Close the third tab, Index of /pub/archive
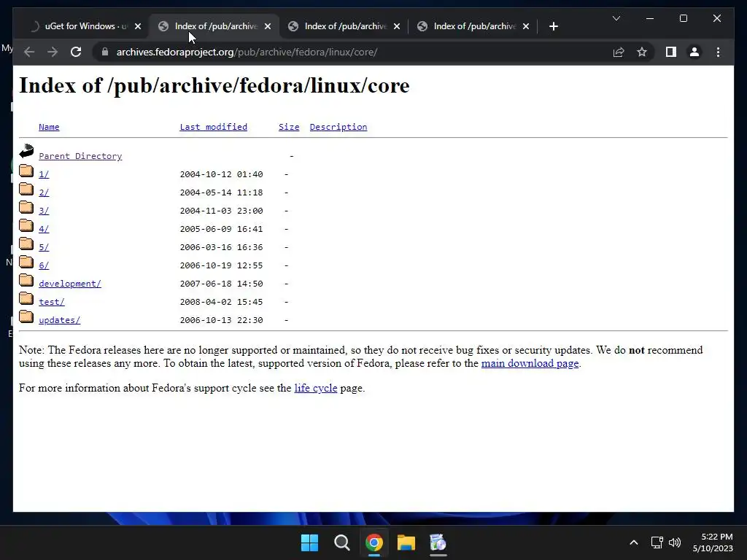 click(397, 26)
